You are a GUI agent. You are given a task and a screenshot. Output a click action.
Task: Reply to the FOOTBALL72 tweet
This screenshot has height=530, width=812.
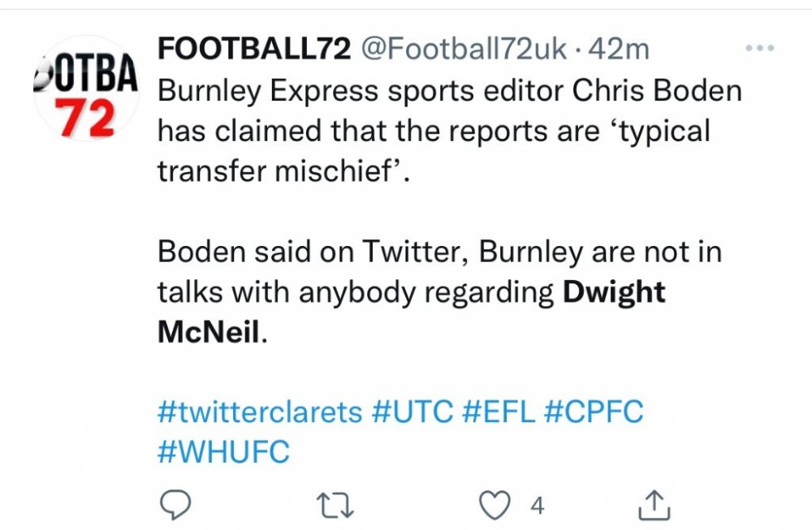(x=175, y=506)
